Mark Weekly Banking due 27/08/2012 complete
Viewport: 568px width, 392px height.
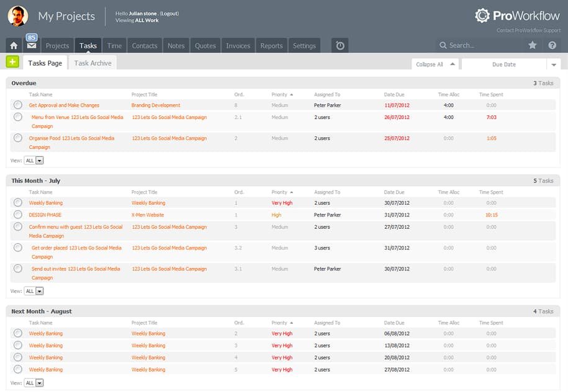pyautogui.click(x=18, y=369)
